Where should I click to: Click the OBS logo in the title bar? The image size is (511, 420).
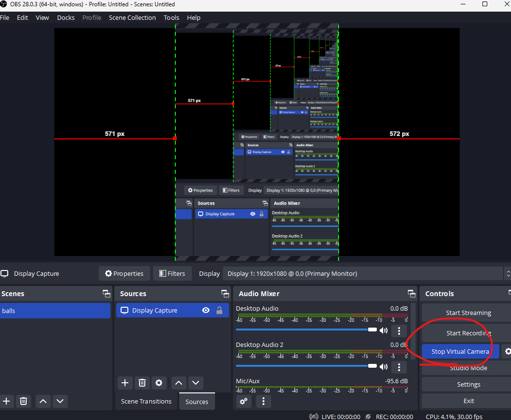pos(3,4)
